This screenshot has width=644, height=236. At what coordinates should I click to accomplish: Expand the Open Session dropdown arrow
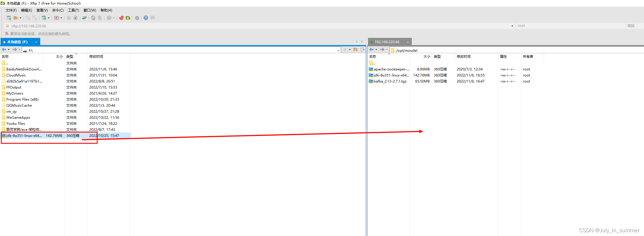20,18
